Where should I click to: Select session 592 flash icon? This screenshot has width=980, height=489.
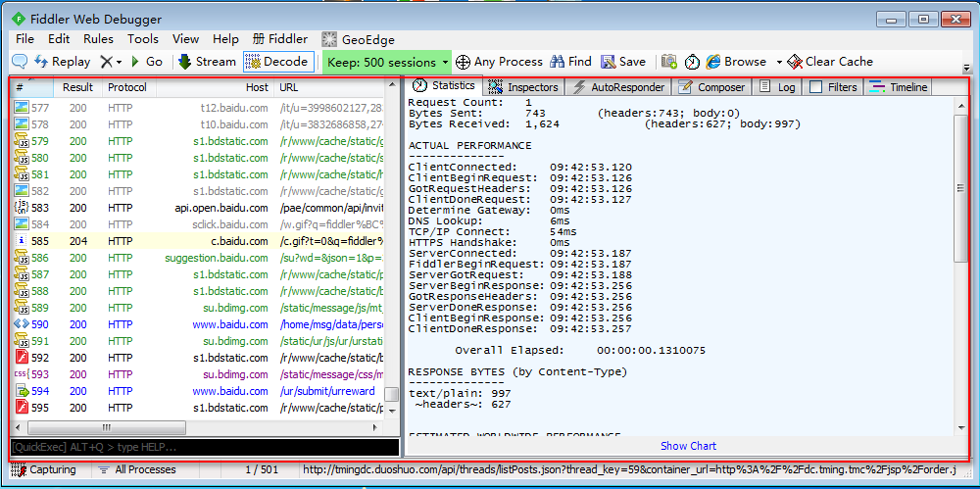pyautogui.click(x=21, y=358)
